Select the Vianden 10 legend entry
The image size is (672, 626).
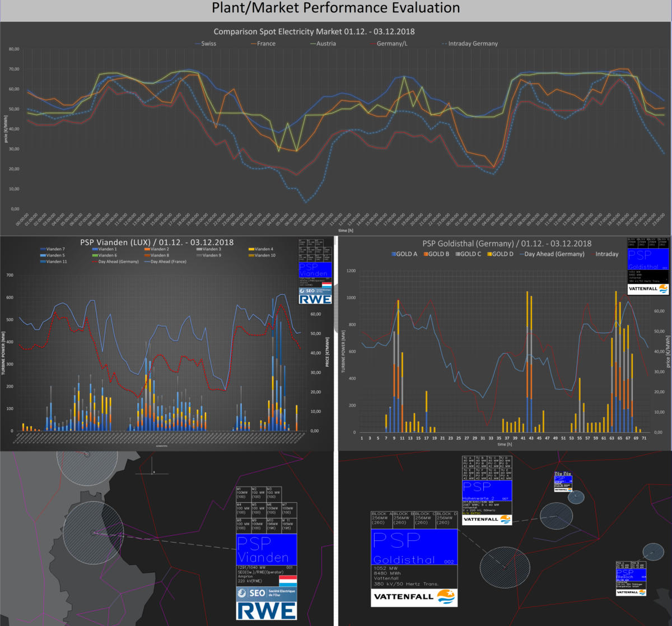pos(262,255)
